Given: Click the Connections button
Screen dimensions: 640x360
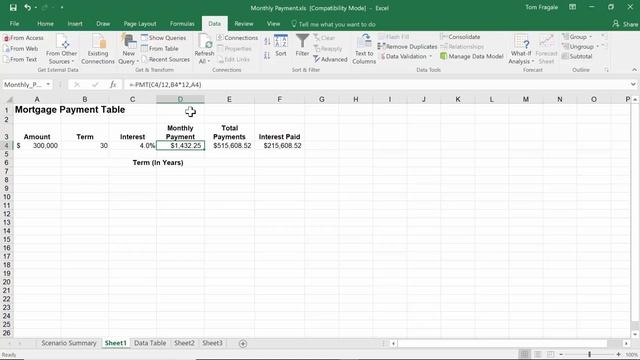Looking at the screenshot, I should point(237,38).
